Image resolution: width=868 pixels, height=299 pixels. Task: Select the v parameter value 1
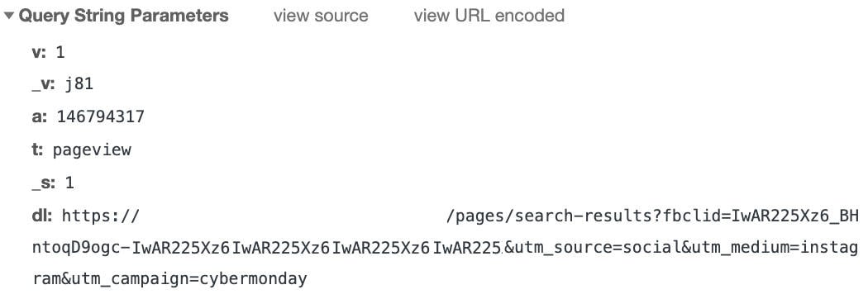tap(60, 53)
